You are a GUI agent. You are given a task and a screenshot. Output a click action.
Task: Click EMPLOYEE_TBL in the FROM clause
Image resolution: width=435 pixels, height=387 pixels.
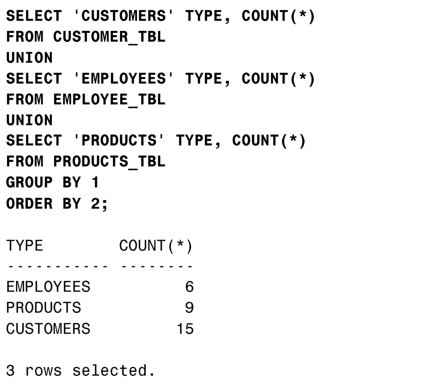(109, 99)
